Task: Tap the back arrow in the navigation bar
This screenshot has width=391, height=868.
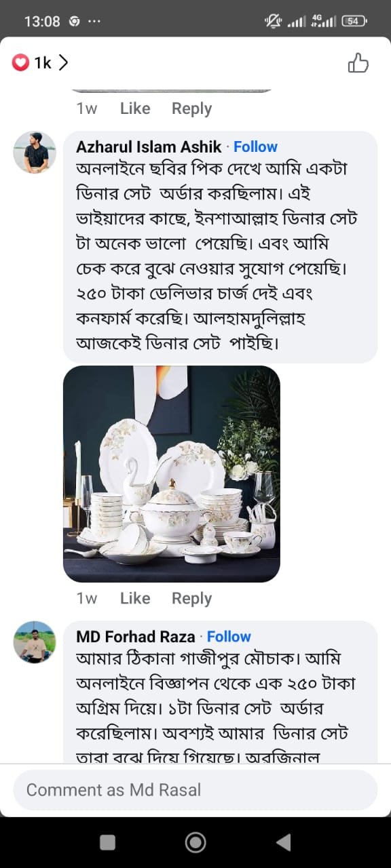Action: pos(282,842)
